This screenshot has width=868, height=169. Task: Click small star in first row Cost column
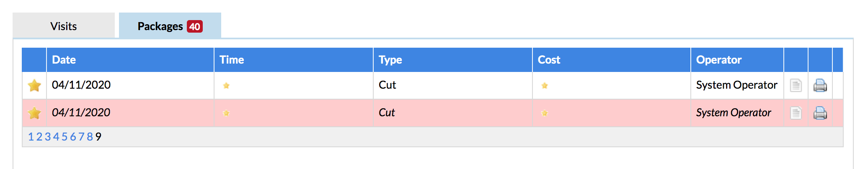click(x=545, y=86)
